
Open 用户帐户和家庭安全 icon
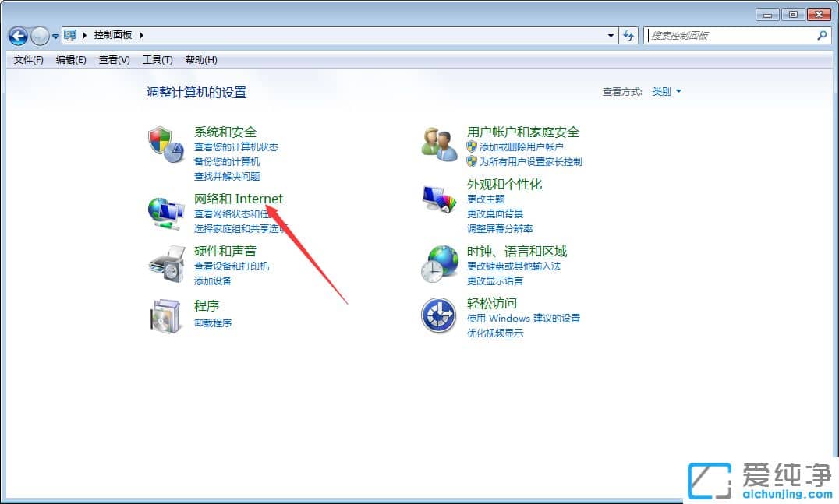click(438, 143)
